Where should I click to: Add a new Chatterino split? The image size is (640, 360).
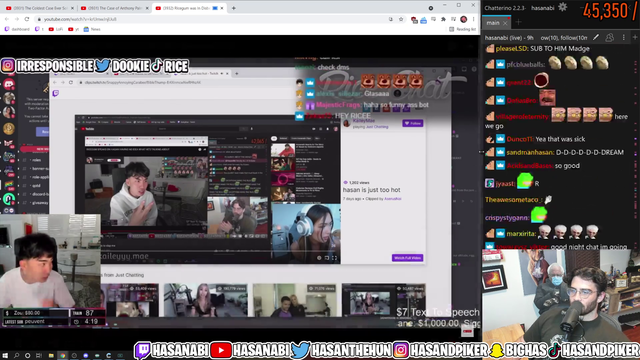635,38
